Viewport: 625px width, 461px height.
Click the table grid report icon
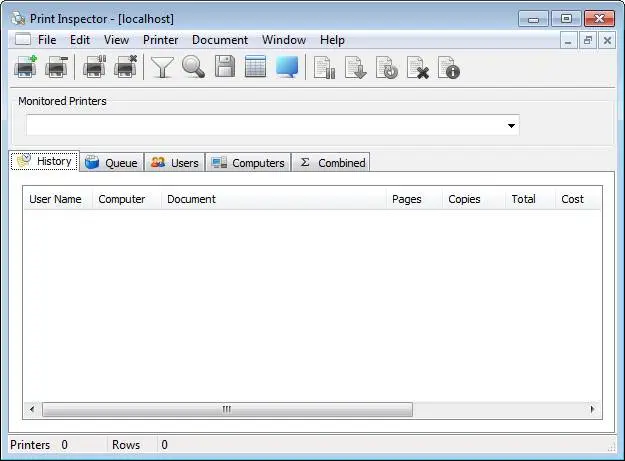point(255,67)
